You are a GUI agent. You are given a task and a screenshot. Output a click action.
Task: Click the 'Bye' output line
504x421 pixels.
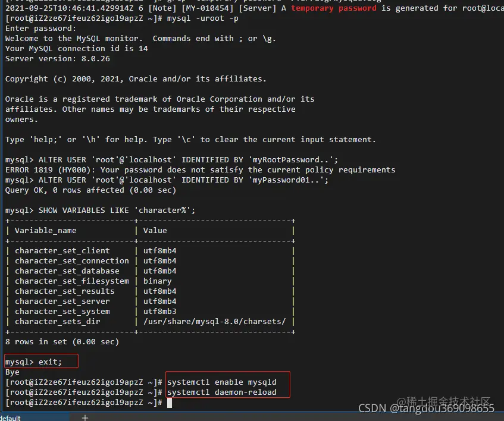point(12,372)
